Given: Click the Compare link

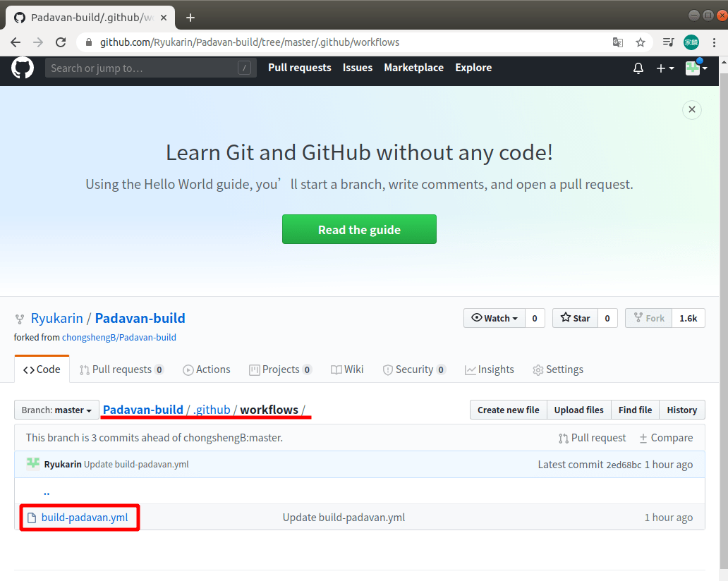Looking at the screenshot, I should [666, 438].
